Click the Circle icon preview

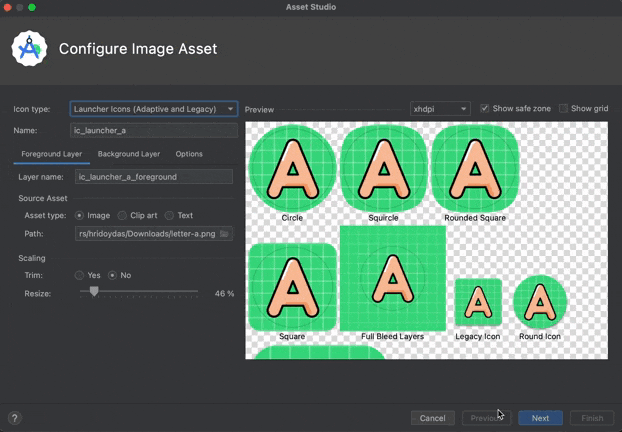pos(292,168)
